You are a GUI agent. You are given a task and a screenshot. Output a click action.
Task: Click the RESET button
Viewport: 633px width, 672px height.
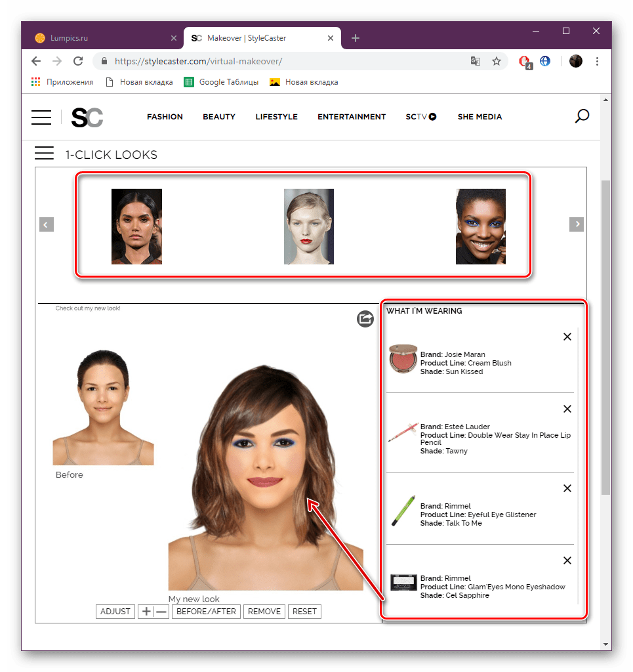coord(304,612)
